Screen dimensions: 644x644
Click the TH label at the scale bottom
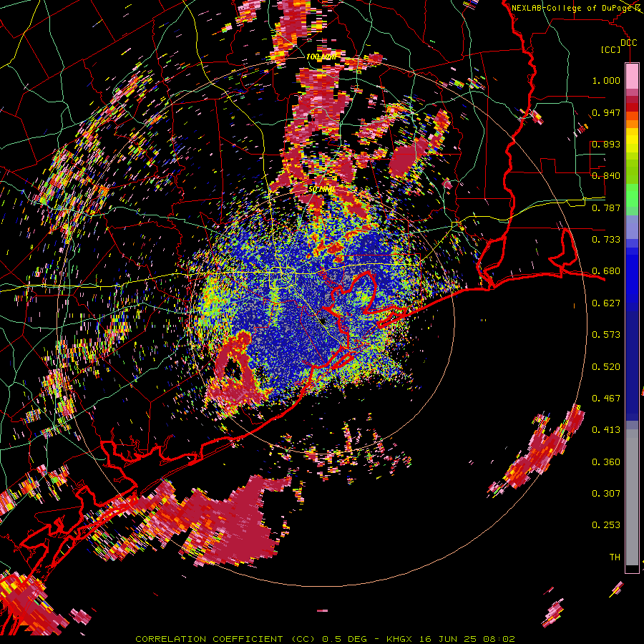click(x=615, y=557)
